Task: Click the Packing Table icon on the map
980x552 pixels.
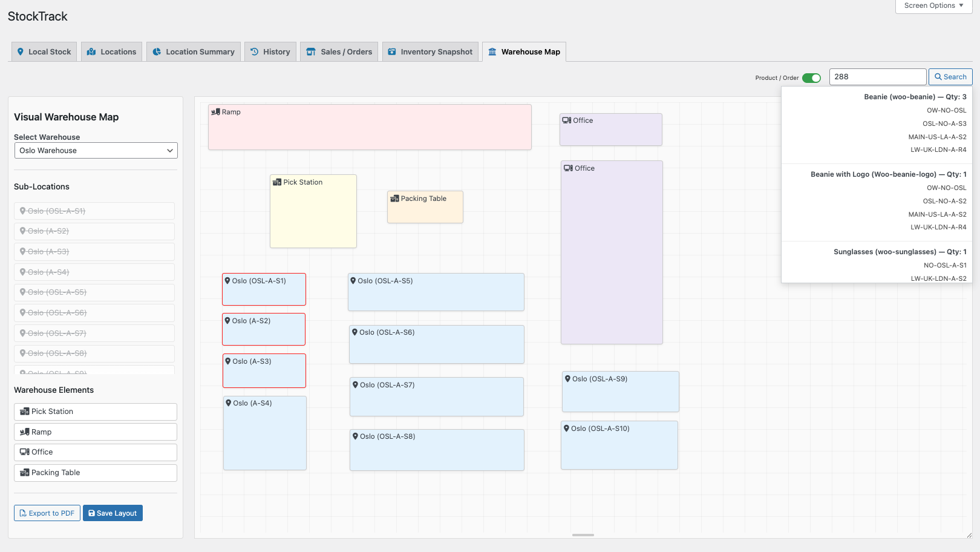Action: pyautogui.click(x=394, y=199)
